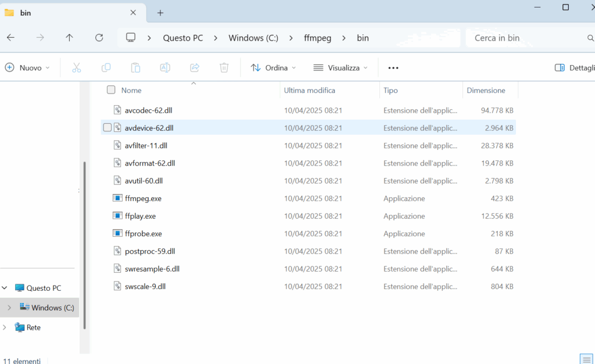Toggle the Dettagli pane button
This screenshot has height=364, width=595.
pos(575,68)
